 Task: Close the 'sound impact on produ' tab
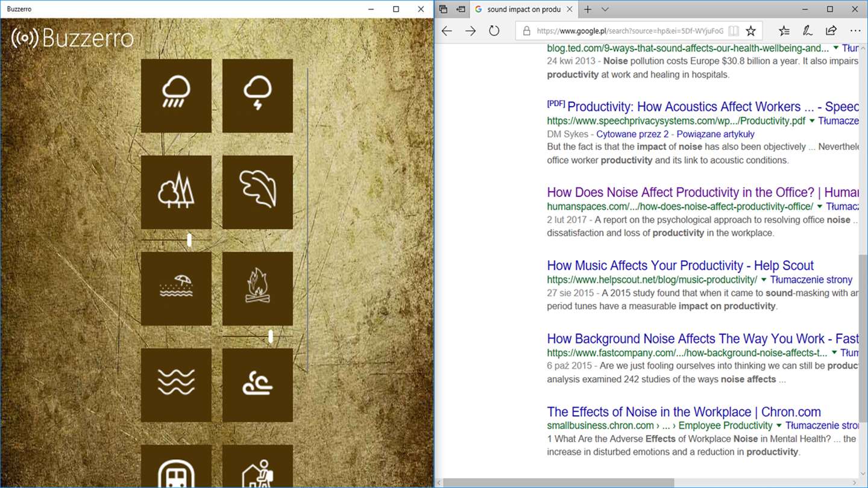(x=570, y=9)
